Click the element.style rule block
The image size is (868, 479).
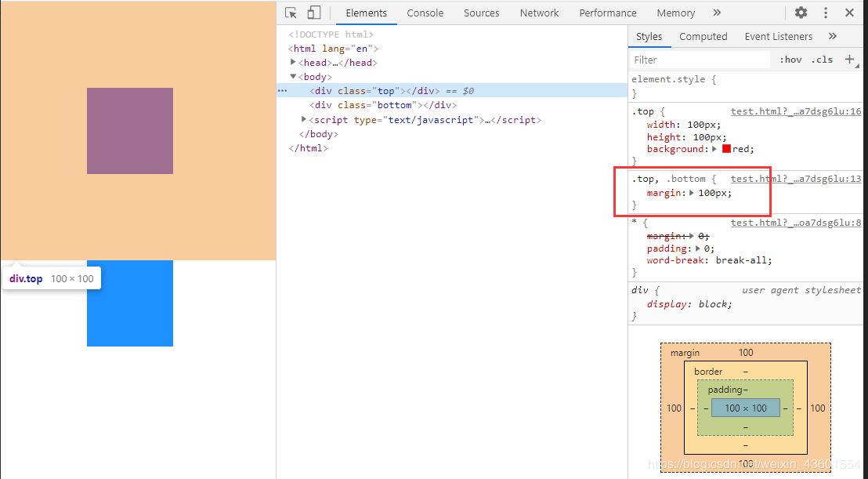[x=746, y=85]
